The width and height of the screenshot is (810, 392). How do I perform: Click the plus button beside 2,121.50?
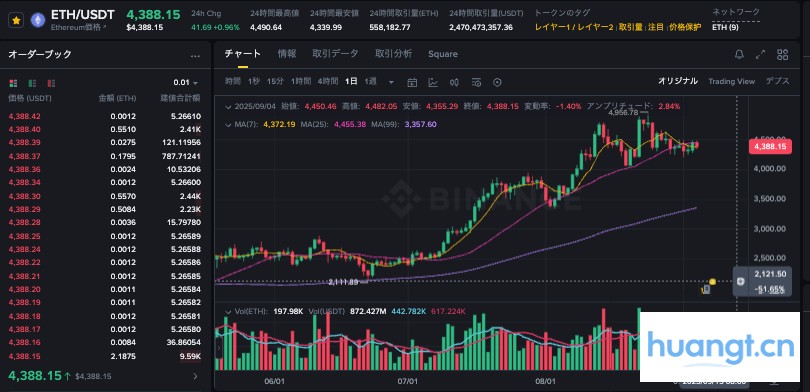coord(741,281)
